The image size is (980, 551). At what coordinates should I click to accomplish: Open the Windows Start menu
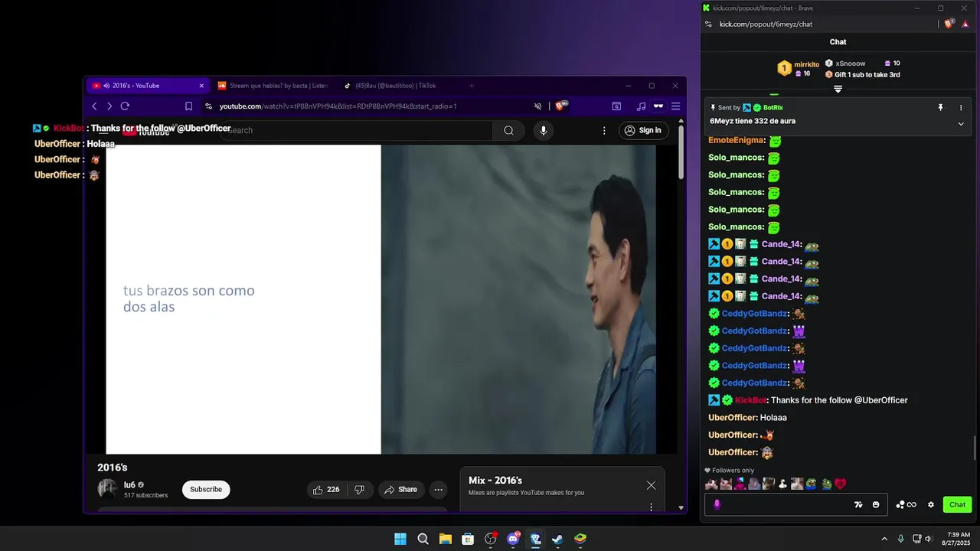pos(400,539)
